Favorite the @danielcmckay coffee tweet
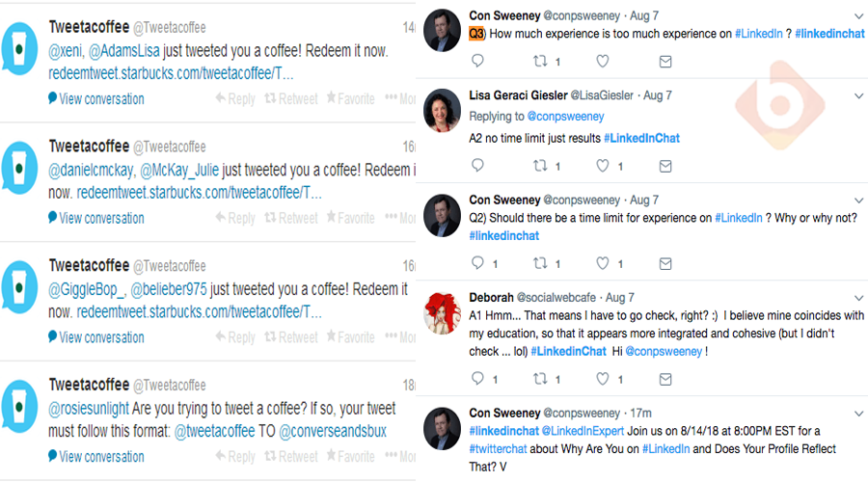This screenshot has width=868, height=482. [351, 218]
